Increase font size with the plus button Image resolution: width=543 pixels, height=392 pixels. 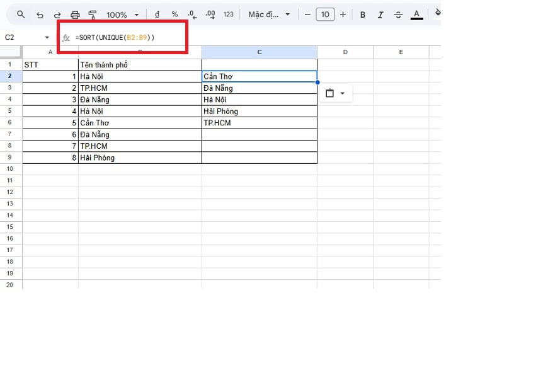(342, 14)
